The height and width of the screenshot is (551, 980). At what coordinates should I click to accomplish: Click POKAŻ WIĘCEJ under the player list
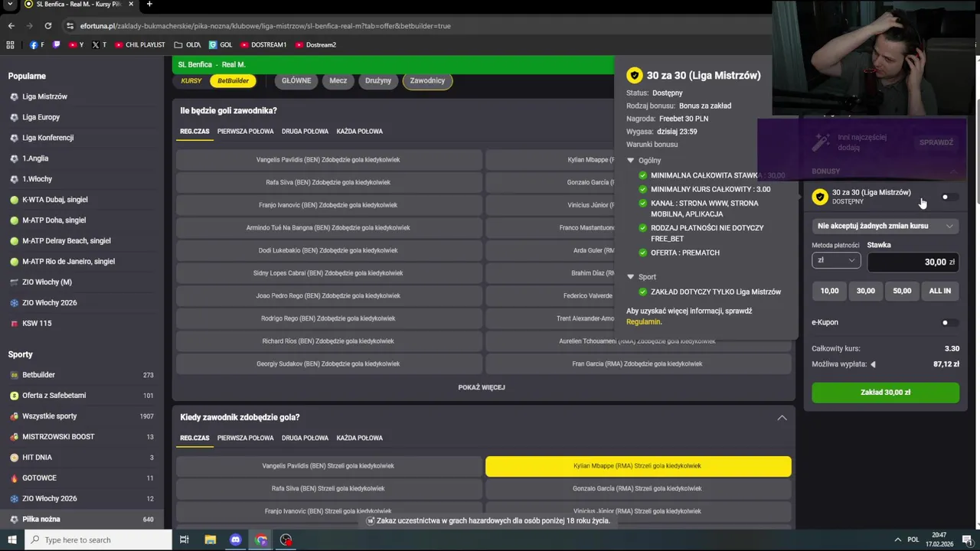click(482, 387)
